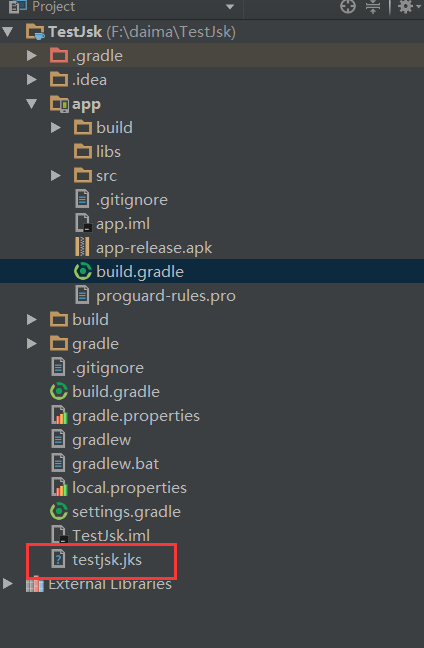This screenshot has height=648, width=424.
Task: Select settings.gradle file
Action: pos(126,512)
